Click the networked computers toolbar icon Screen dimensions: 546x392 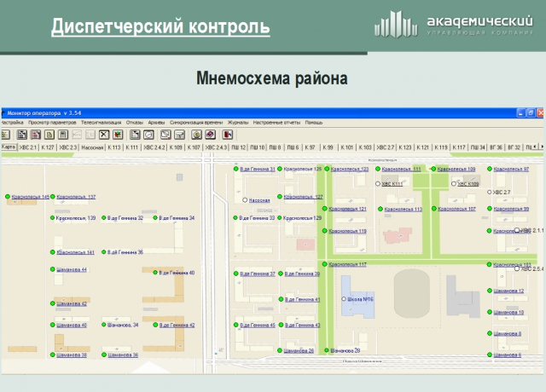pyautogui.click(x=180, y=135)
